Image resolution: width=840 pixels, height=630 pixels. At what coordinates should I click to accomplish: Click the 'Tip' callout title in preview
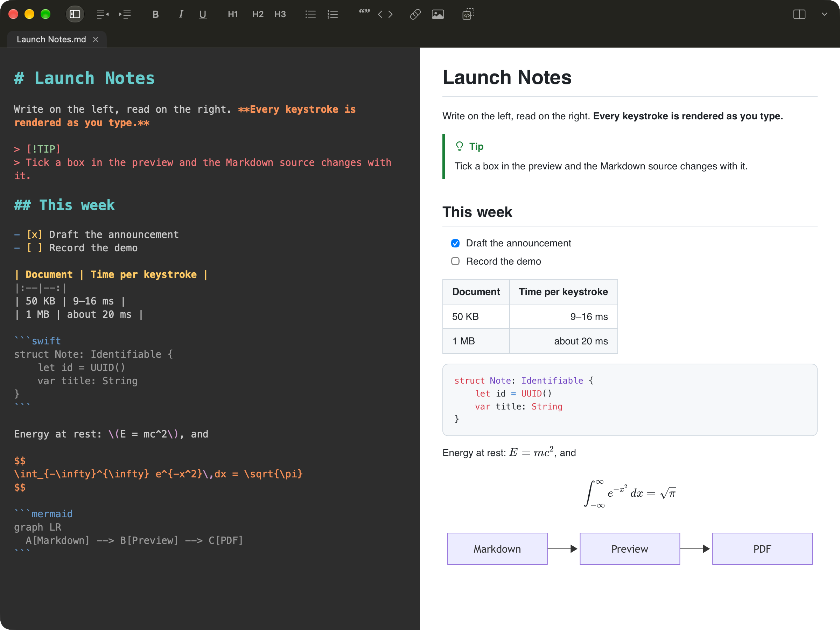[476, 147]
